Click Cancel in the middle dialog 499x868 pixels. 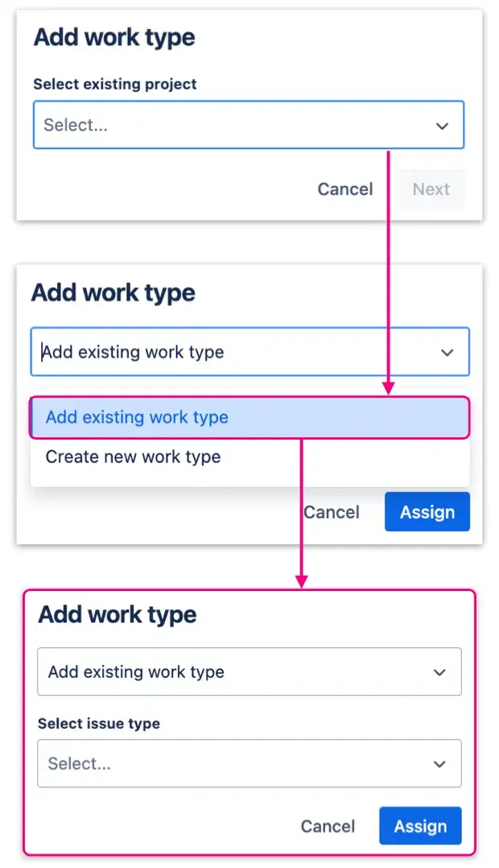coord(332,512)
